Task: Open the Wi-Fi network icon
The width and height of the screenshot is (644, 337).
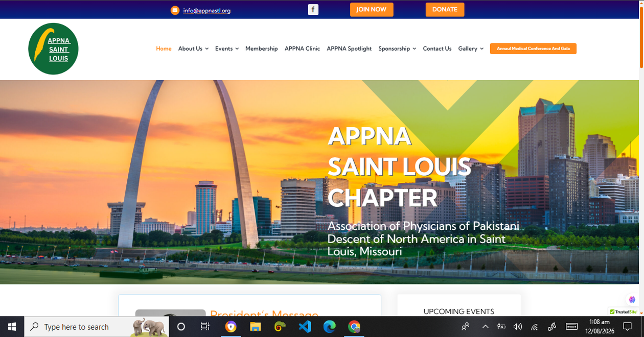Action: (x=535, y=327)
